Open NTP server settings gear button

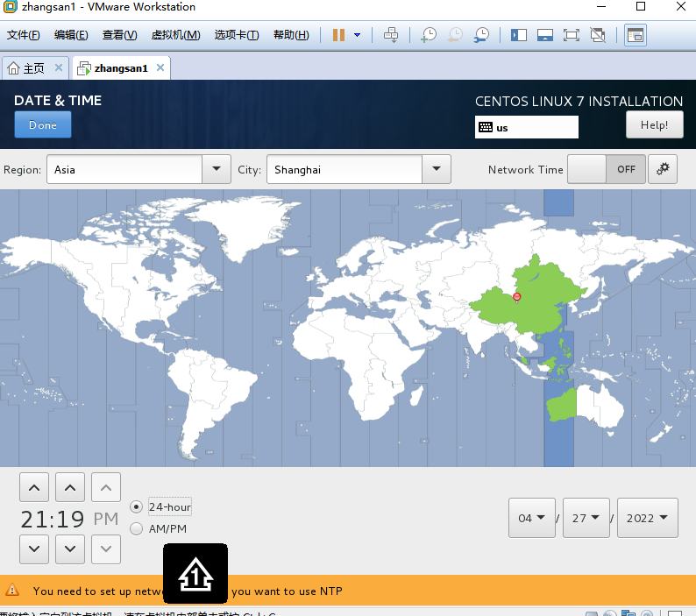pos(663,169)
